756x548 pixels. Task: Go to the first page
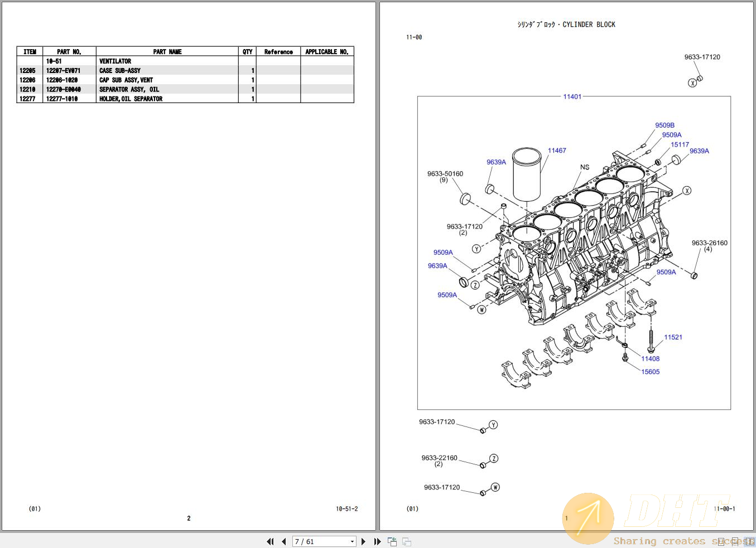click(271, 541)
